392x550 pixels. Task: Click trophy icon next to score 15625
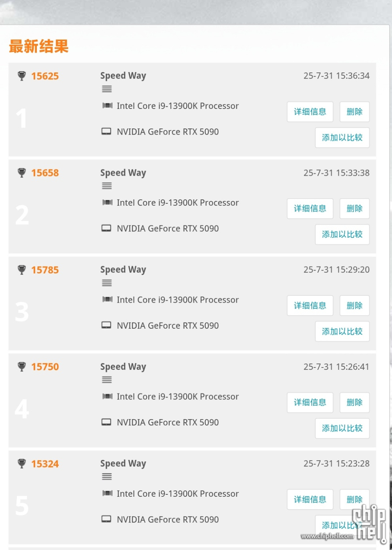coord(22,76)
